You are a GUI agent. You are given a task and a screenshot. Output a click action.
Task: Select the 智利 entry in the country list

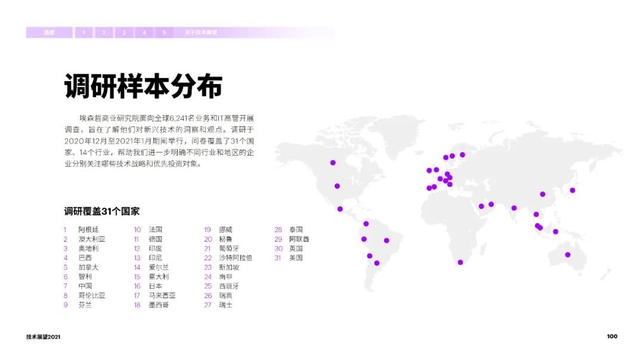pos(85,277)
